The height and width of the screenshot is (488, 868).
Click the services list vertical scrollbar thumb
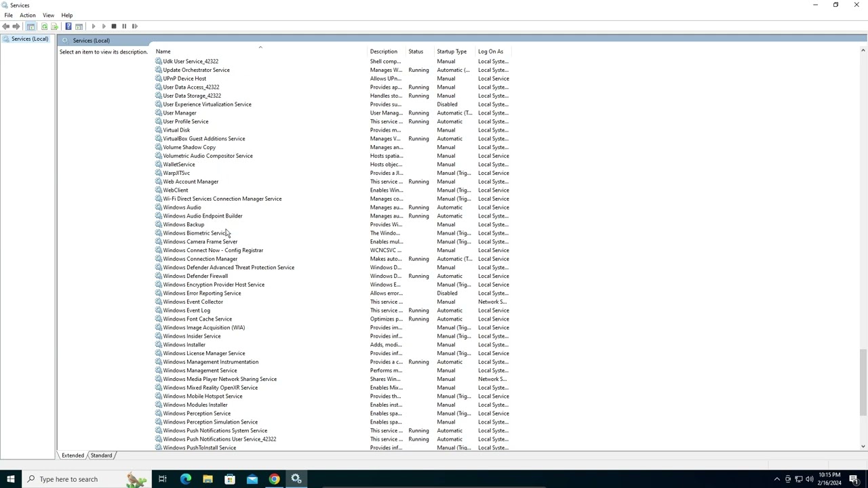pos(863,382)
